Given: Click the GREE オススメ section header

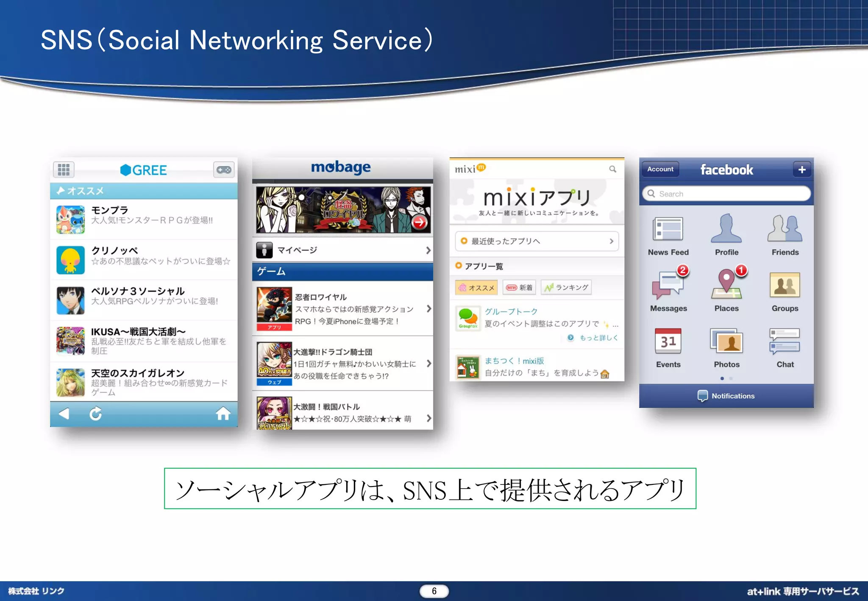Looking at the screenshot, I should (144, 191).
